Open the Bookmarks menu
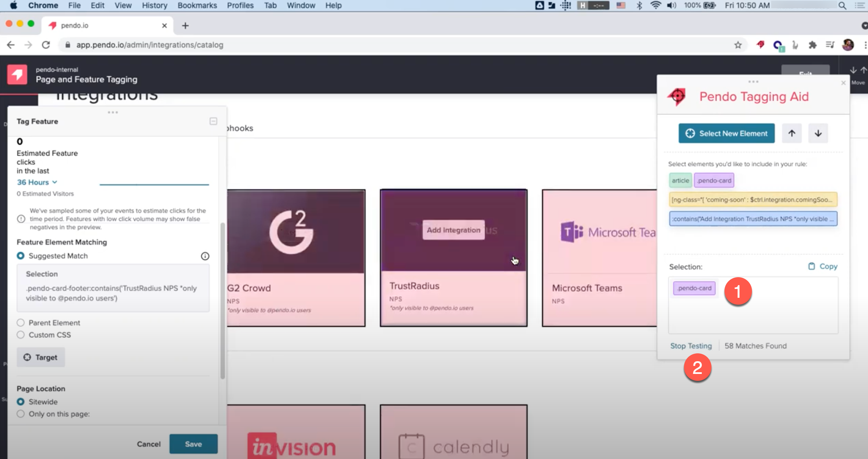This screenshot has width=868, height=459. (x=197, y=5)
